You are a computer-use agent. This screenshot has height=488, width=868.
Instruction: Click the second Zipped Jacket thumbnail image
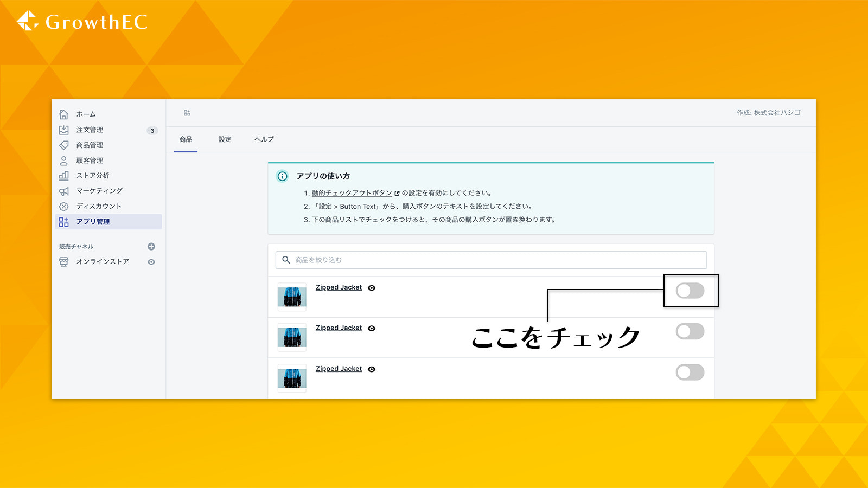[292, 337]
